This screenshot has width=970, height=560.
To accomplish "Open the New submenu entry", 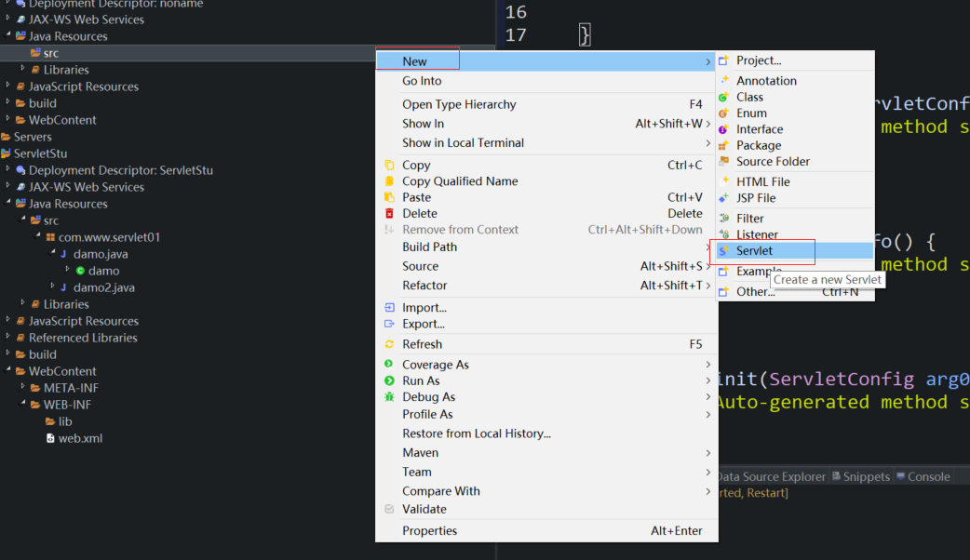I will (545, 61).
